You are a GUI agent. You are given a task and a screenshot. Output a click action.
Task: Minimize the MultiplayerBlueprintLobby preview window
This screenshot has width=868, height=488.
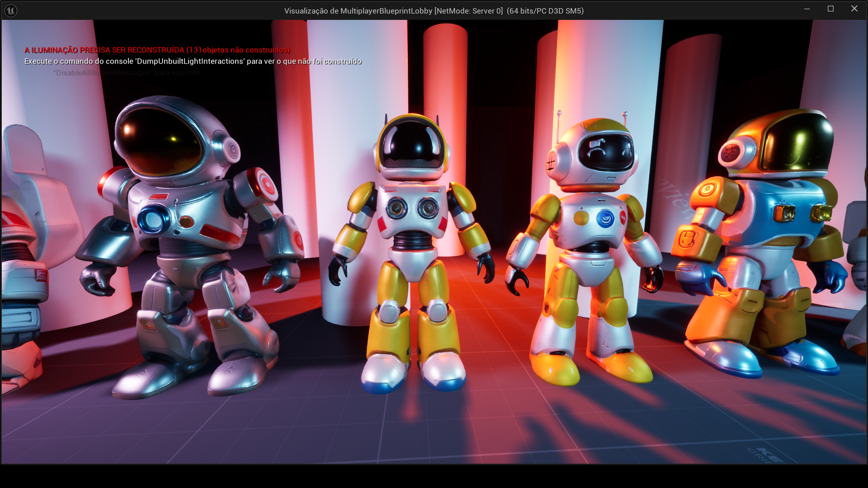[807, 9]
